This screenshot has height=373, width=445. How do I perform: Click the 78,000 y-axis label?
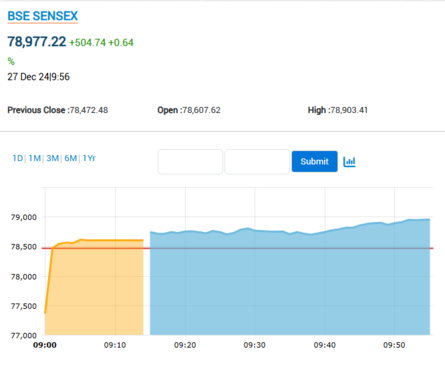click(x=24, y=277)
